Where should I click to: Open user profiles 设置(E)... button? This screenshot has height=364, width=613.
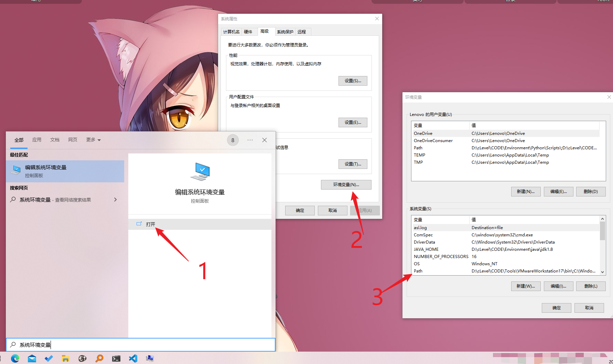353,122
